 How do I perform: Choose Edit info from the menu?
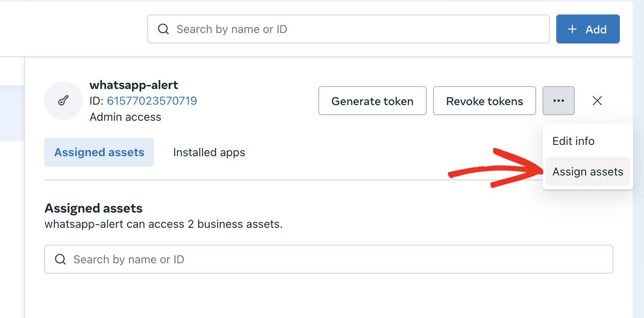(x=573, y=141)
